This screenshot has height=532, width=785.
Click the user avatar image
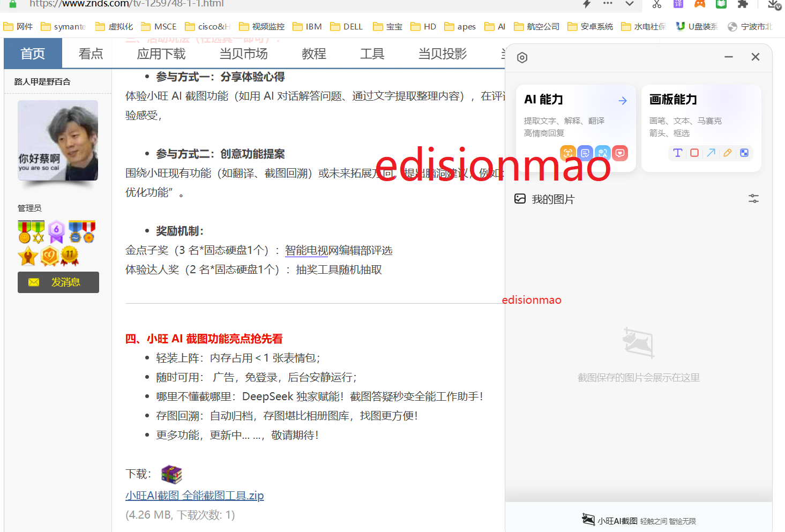click(x=58, y=140)
